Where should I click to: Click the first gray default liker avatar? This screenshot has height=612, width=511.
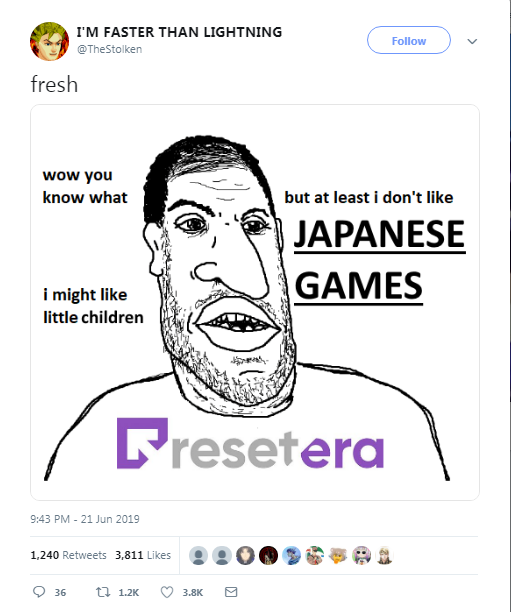click(x=199, y=555)
